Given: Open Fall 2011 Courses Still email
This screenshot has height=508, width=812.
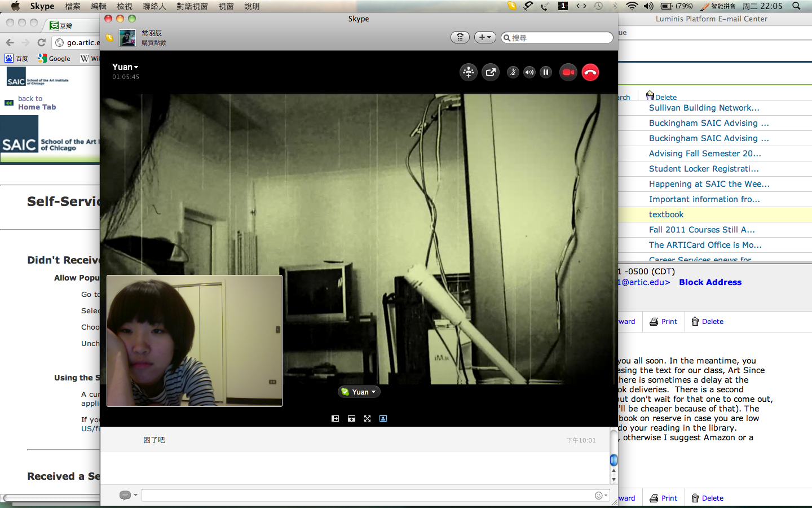Looking at the screenshot, I should (x=701, y=230).
